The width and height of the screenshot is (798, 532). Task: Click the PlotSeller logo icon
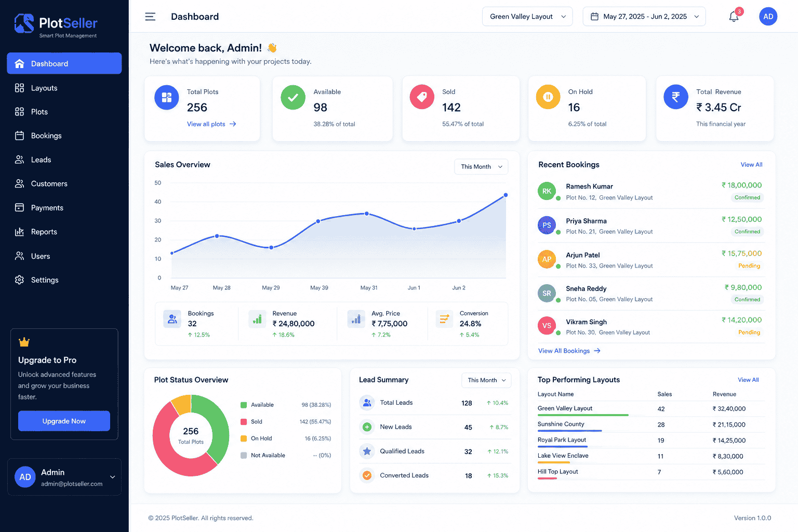[x=24, y=23]
